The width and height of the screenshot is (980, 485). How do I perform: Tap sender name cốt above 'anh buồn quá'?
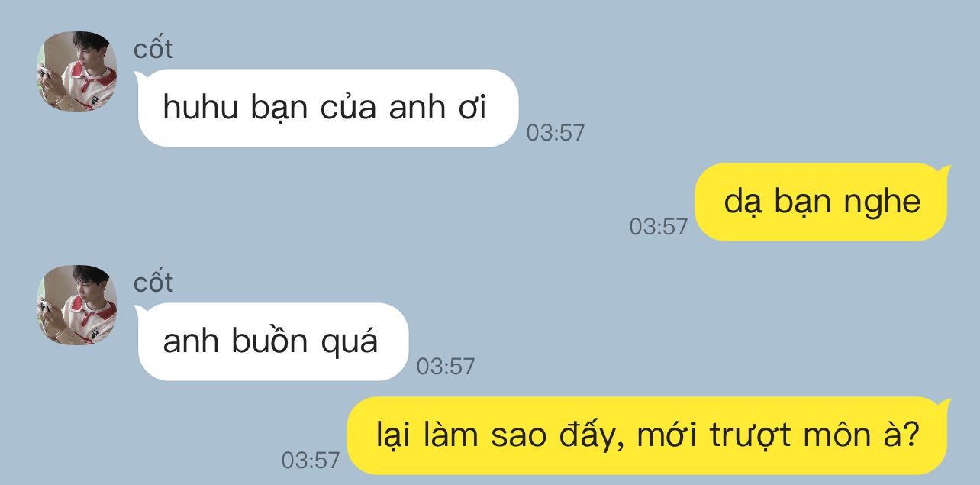tap(153, 283)
